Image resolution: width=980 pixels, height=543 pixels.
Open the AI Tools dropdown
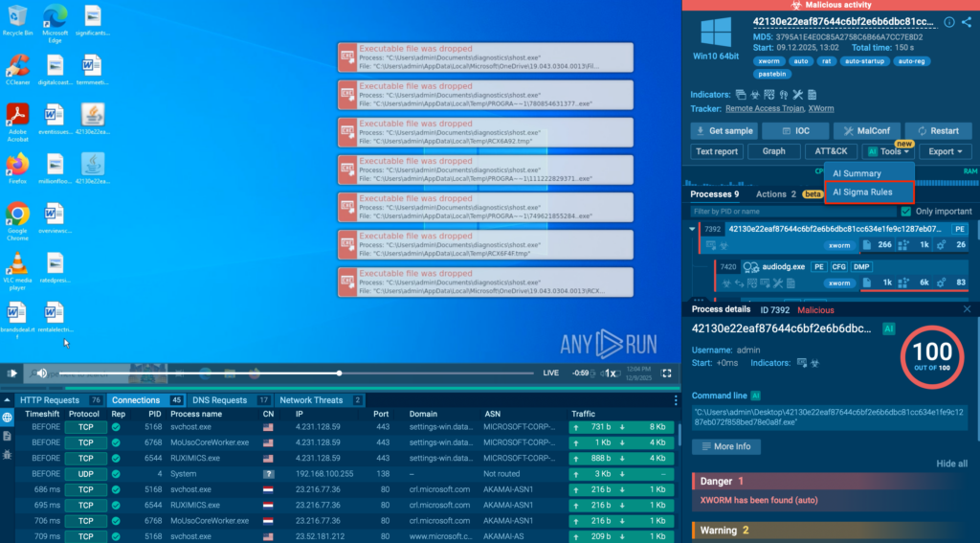[888, 151]
